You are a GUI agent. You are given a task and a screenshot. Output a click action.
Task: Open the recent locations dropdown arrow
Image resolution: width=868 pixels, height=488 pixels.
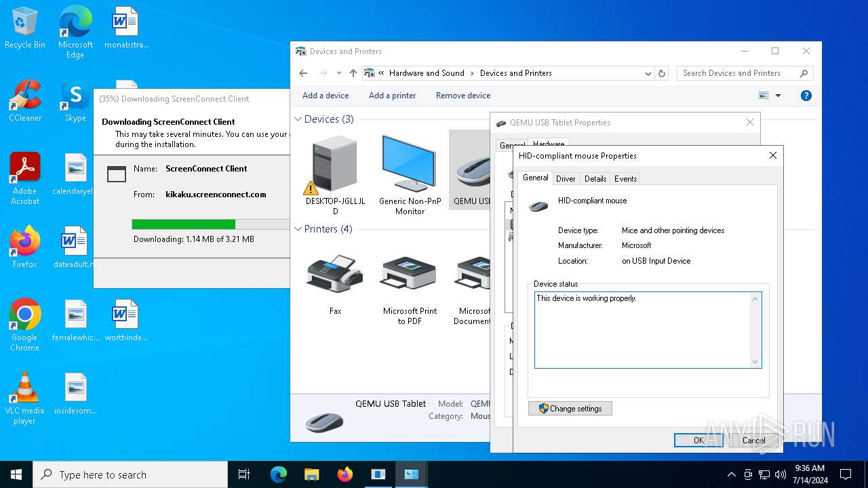pyautogui.click(x=339, y=73)
